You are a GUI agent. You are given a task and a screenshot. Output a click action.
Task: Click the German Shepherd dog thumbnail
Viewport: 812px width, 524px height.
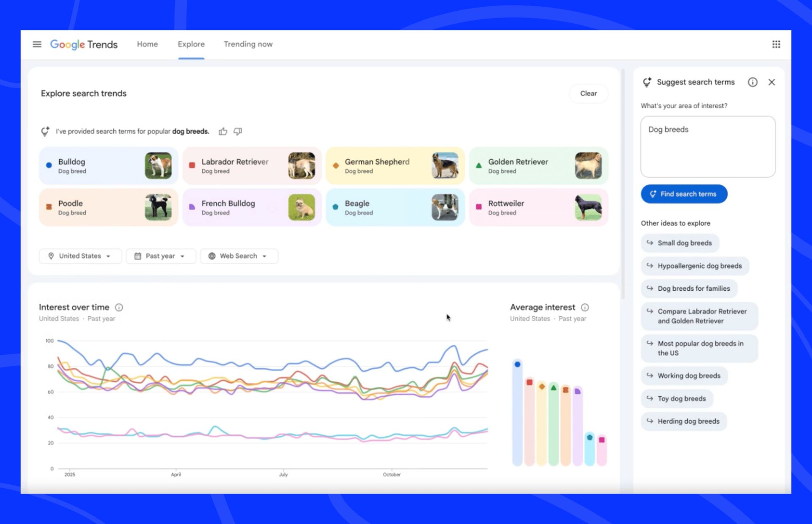(444, 165)
